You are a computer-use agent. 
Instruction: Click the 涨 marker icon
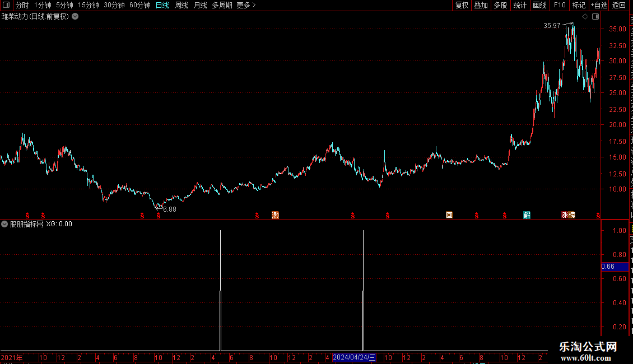click(x=565, y=215)
